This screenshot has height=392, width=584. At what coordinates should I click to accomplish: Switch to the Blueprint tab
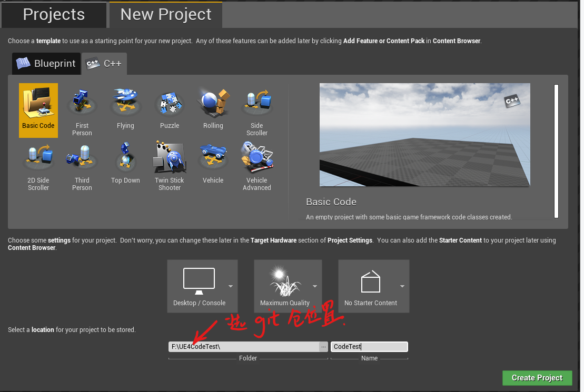46,63
